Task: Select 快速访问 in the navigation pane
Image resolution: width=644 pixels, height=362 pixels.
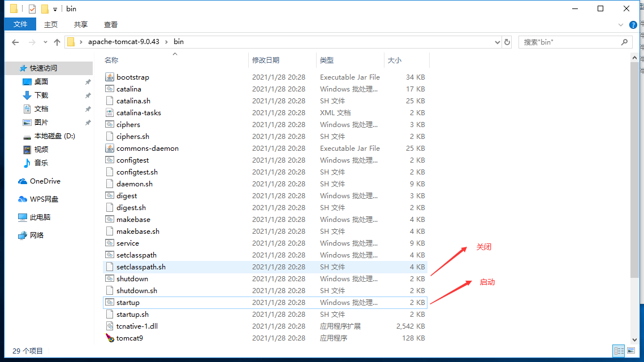Action: pos(44,68)
